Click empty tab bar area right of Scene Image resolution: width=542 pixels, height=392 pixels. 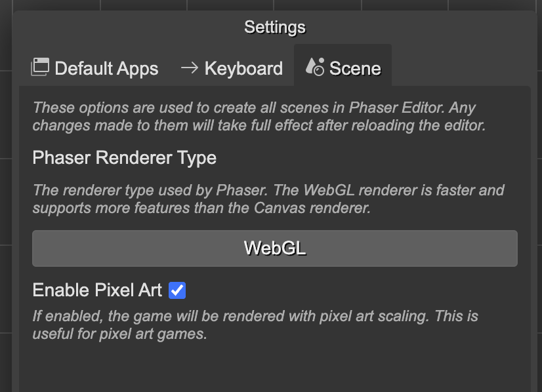tap(459, 67)
